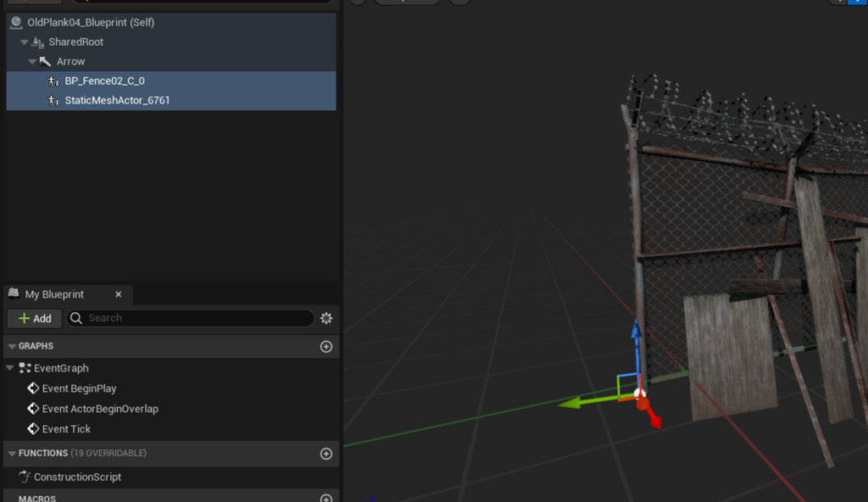Image resolution: width=868 pixels, height=502 pixels.
Task: Collapse the Arrow component
Action: 32,62
